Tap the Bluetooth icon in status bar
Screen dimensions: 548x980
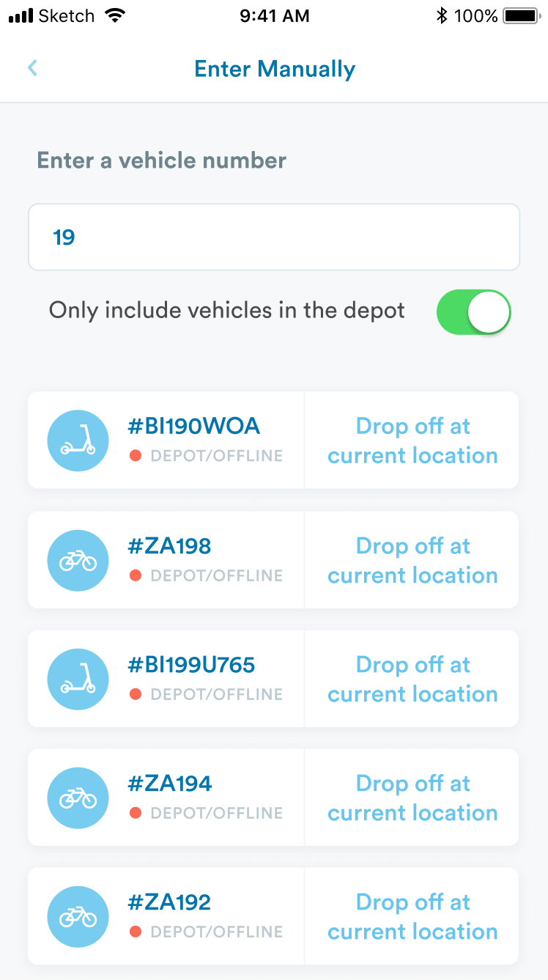(441, 15)
